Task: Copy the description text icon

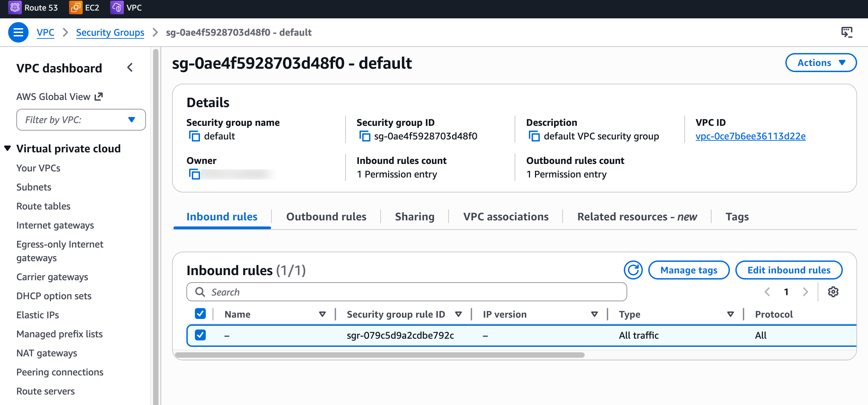Action: [x=534, y=136]
